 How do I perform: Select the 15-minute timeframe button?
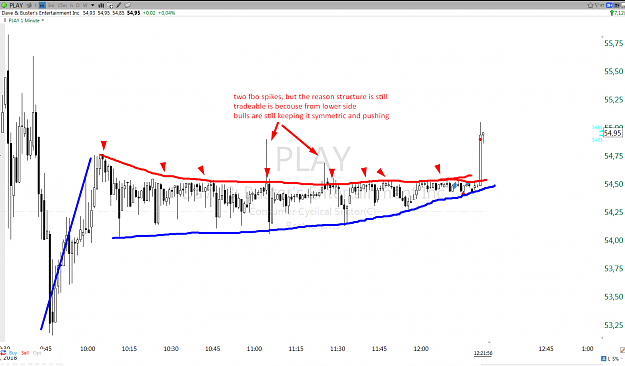(x=62, y=5)
